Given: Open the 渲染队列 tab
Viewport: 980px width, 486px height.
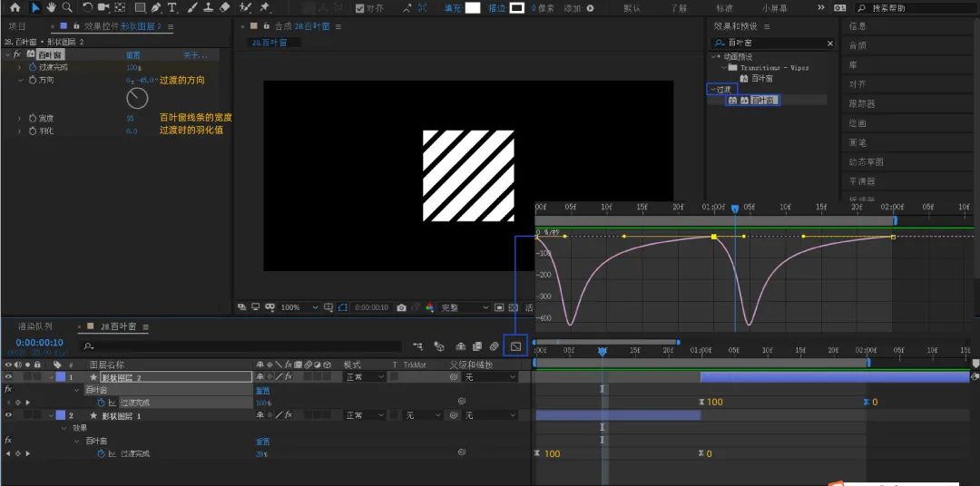Looking at the screenshot, I should pyautogui.click(x=35, y=326).
